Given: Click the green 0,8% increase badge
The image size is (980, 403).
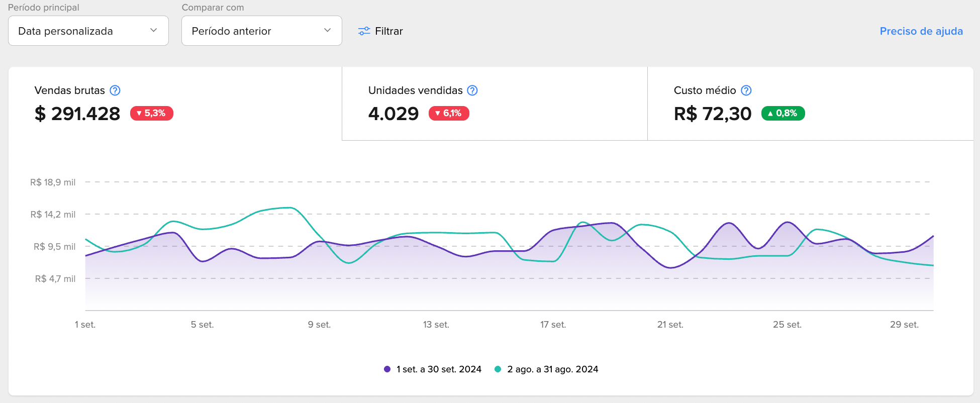Looking at the screenshot, I should tap(782, 114).
